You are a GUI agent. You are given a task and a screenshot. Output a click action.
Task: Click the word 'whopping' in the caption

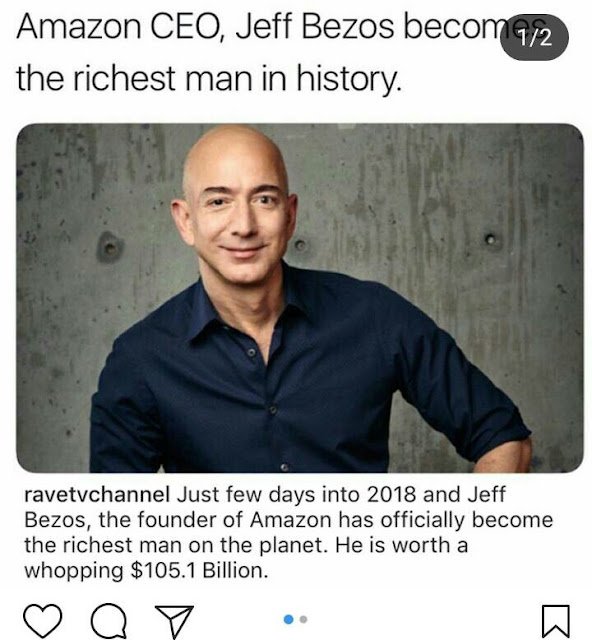click(x=74, y=571)
